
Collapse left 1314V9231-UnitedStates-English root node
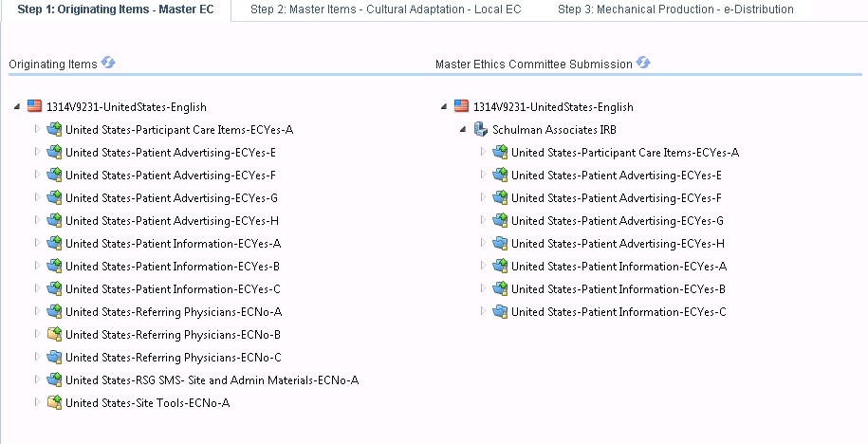pos(18,107)
